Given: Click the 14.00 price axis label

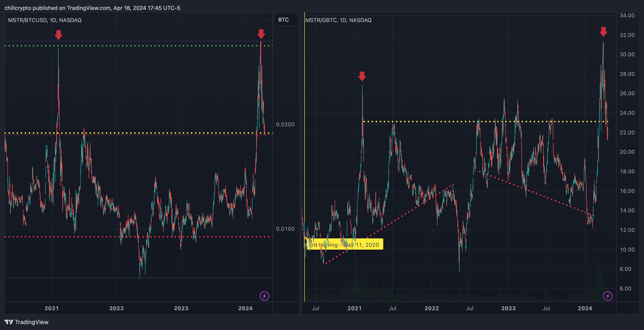Looking at the screenshot, I should click(627, 210).
